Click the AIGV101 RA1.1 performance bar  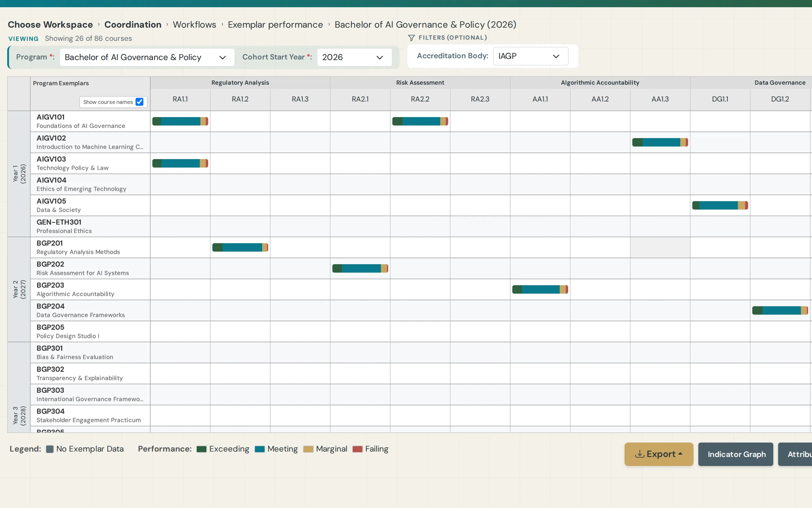[180, 121]
